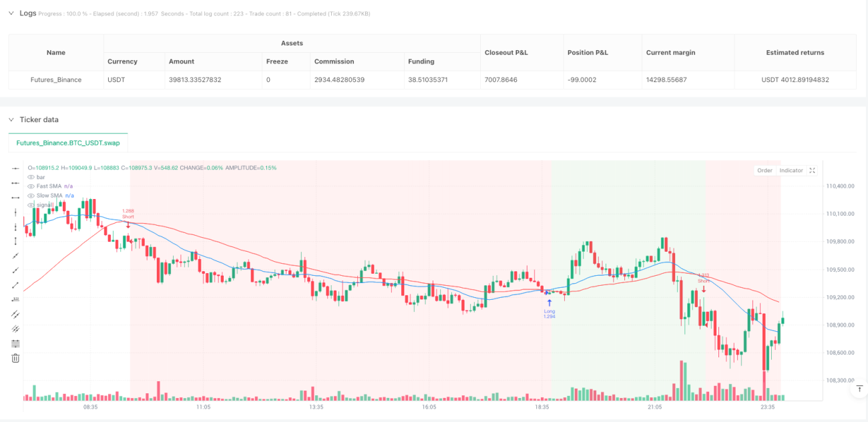Select the horizontal straight line drawing tool

[15, 168]
